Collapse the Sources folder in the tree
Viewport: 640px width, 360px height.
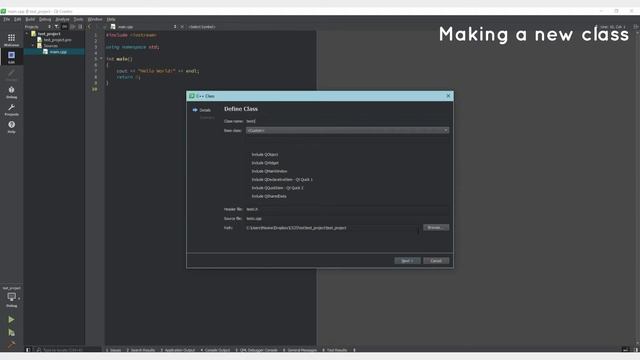pyautogui.click(x=33, y=46)
